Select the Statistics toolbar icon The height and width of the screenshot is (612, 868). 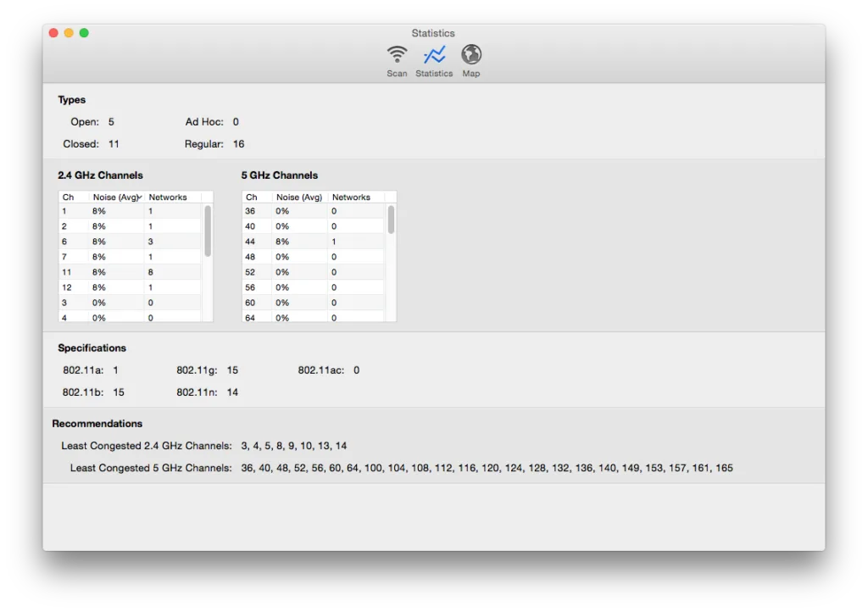(x=433, y=59)
